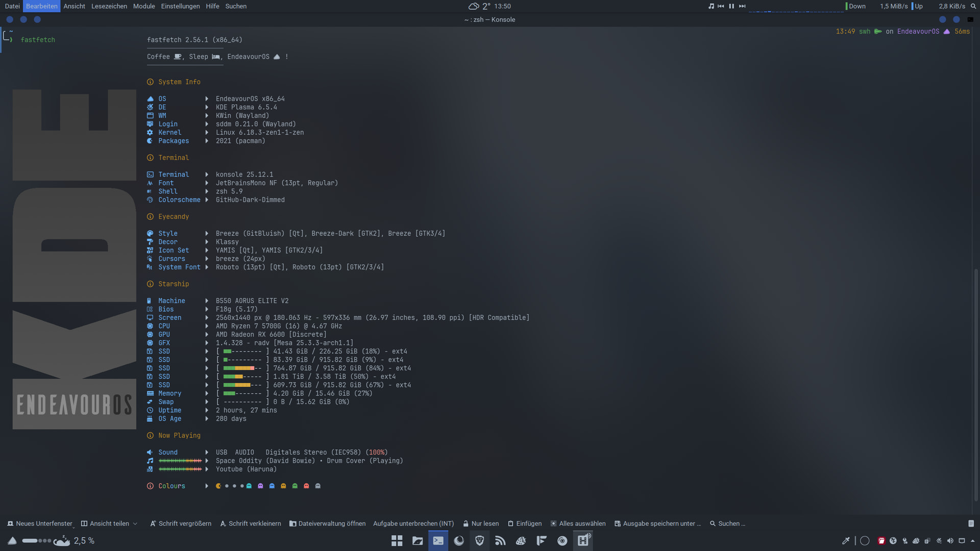
Task: Open the window overview grid icon
Action: pyautogui.click(x=397, y=541)
